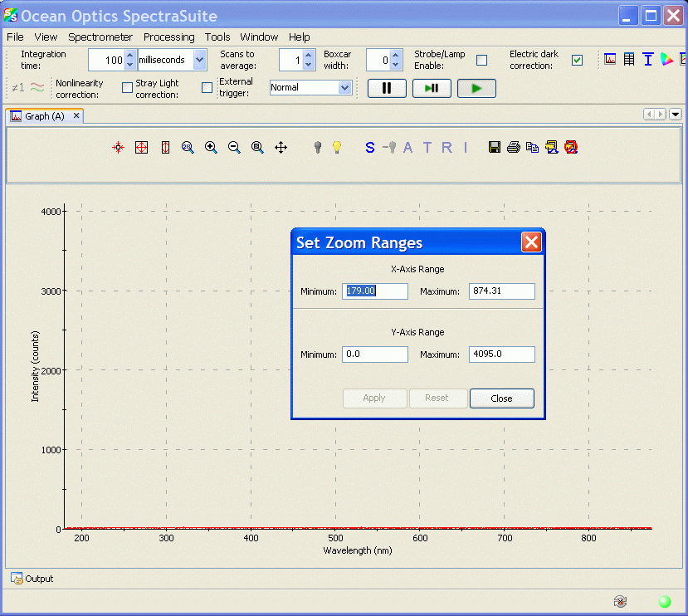Open the Tools menu
688x616 pixels.
coord(217,37)
